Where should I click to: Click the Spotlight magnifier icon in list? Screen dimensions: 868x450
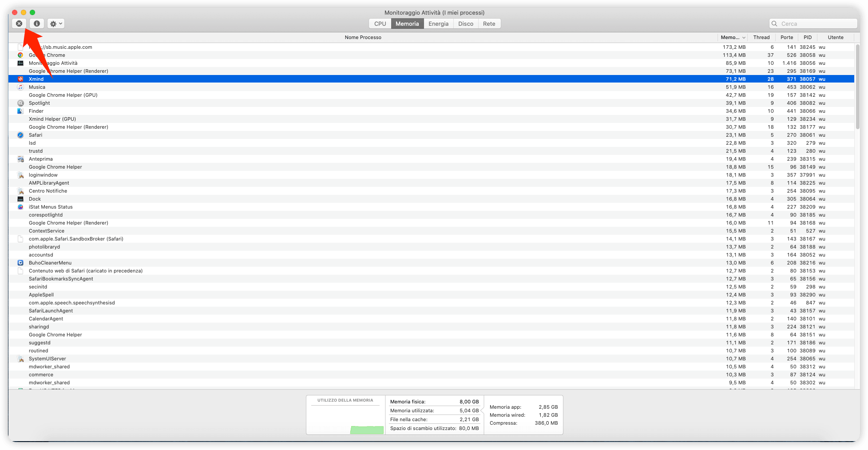coord(20,103)
